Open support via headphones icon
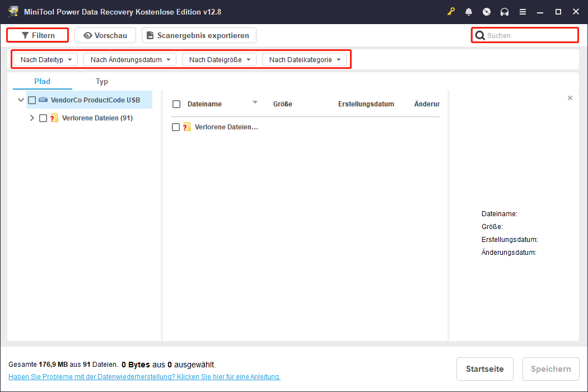Viewport: 588px width, 392px height. tap(505, 12)
